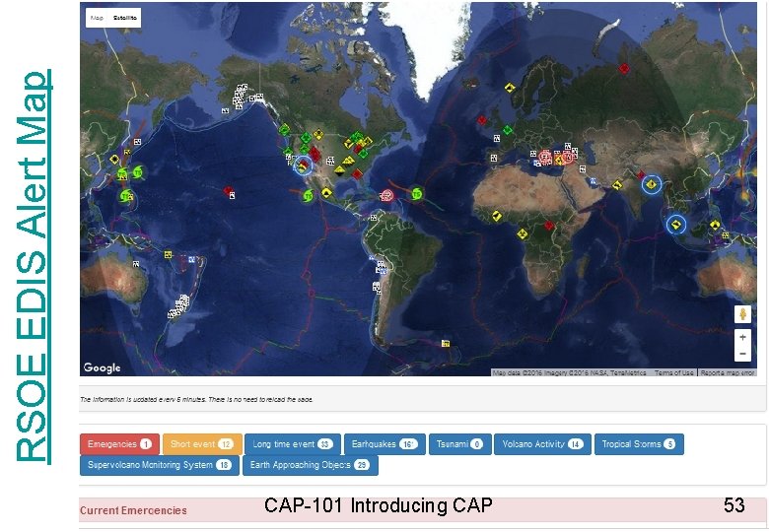Open the RSOE EDIS Alert Map title link
Viewport: 769px width, 532px height.
coord(33,266)
